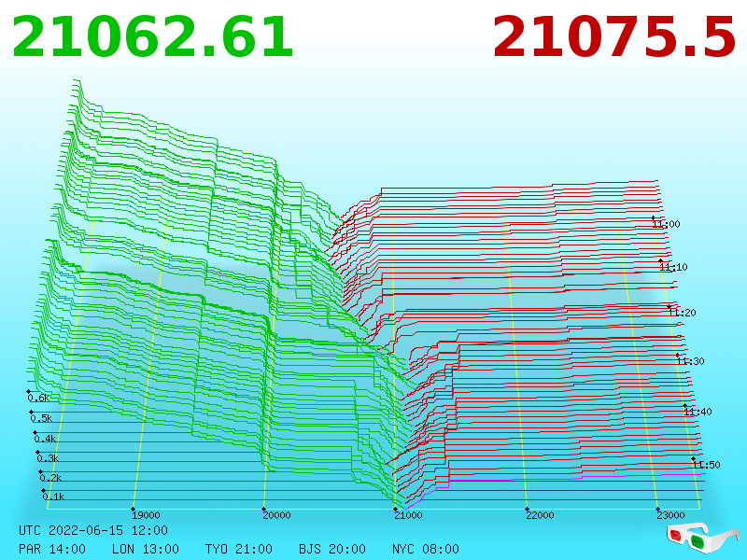The image size is (747, 560).
Task: Click the 3D glasses icon
Action: tap(702, 537)
